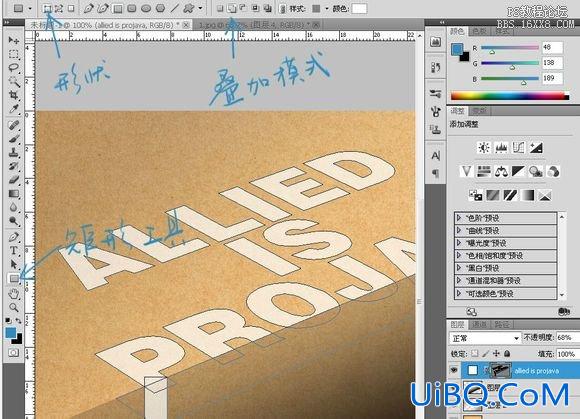
Task: Select the Brush tool
Action: pos(14,139)
